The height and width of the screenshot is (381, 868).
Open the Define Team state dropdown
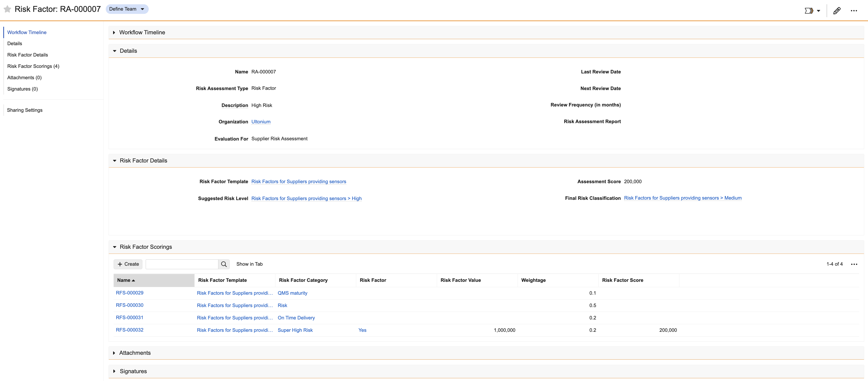point(127,9)
